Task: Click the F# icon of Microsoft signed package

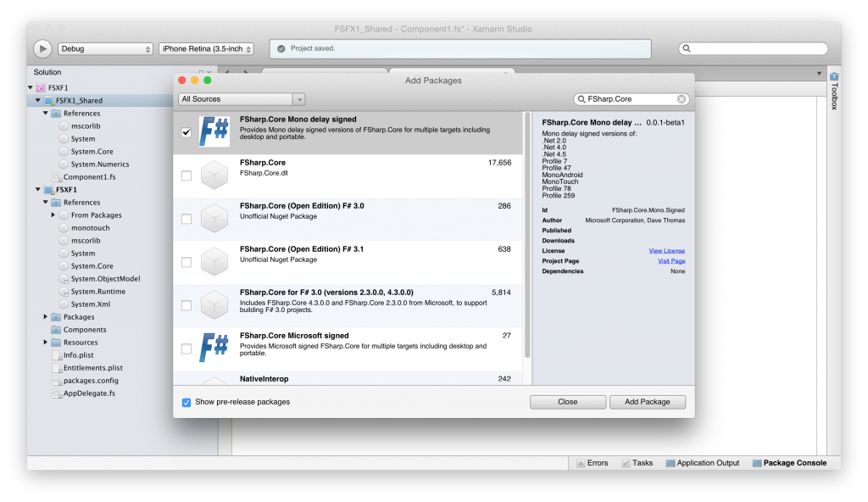Action: point(214,348)
